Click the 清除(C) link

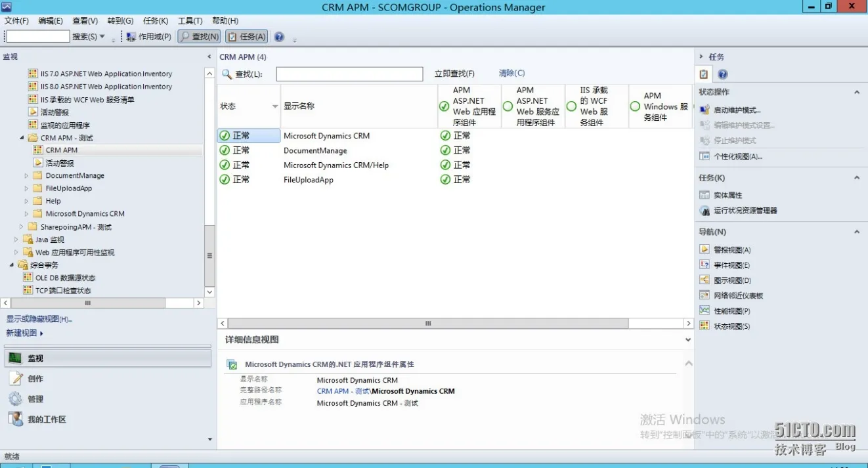click(x=511, y=73)
